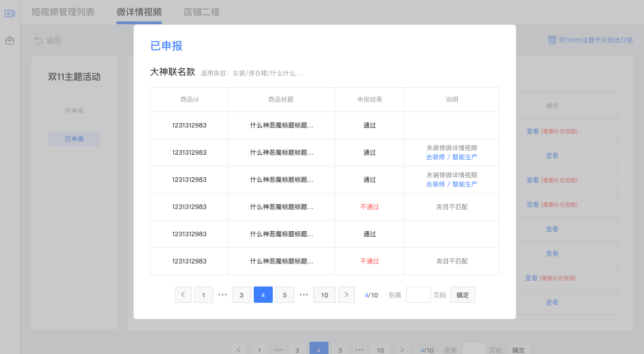Image resolution: width=644 pixels, height=354 pixels.
Task: Go to previous page in dialog pagination
Action: tap(183, 295)
